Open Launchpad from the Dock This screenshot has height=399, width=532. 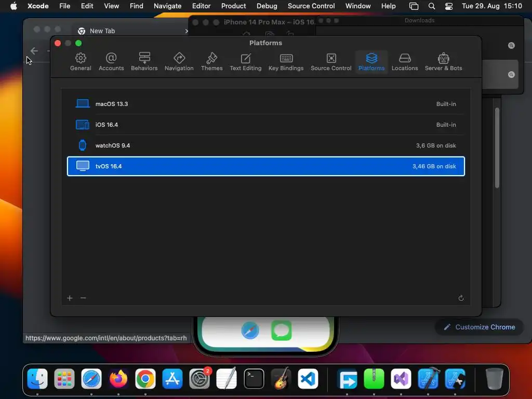64,379
